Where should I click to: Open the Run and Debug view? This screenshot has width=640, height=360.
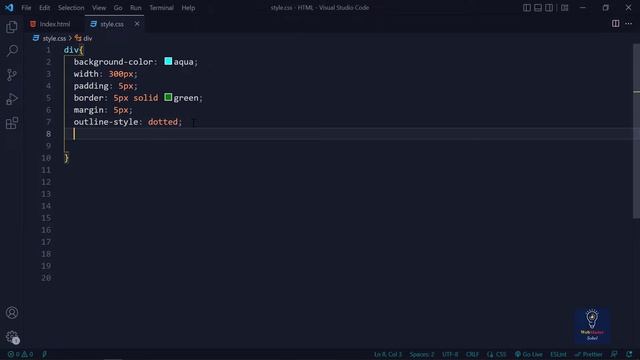coord(12,99)
